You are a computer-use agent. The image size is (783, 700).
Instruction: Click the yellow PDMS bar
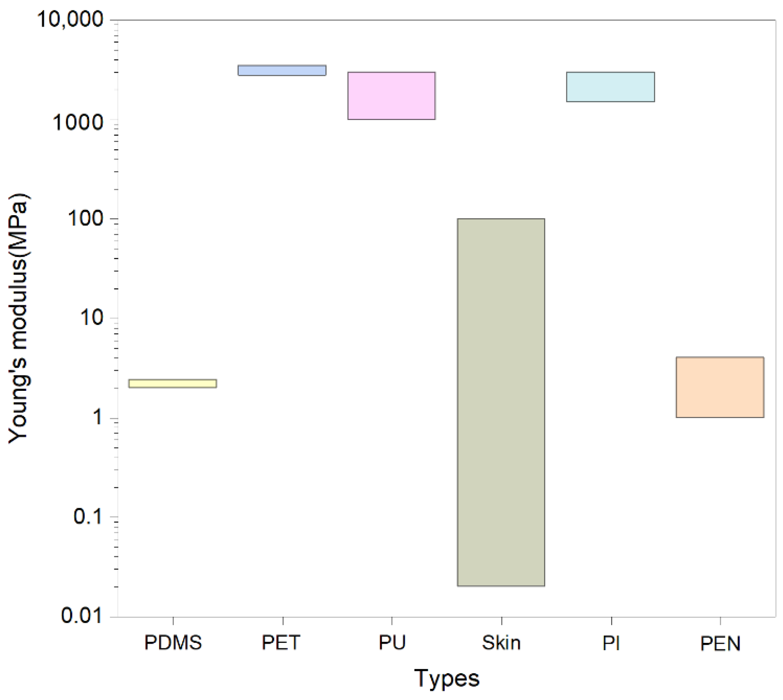pos(172,383)
